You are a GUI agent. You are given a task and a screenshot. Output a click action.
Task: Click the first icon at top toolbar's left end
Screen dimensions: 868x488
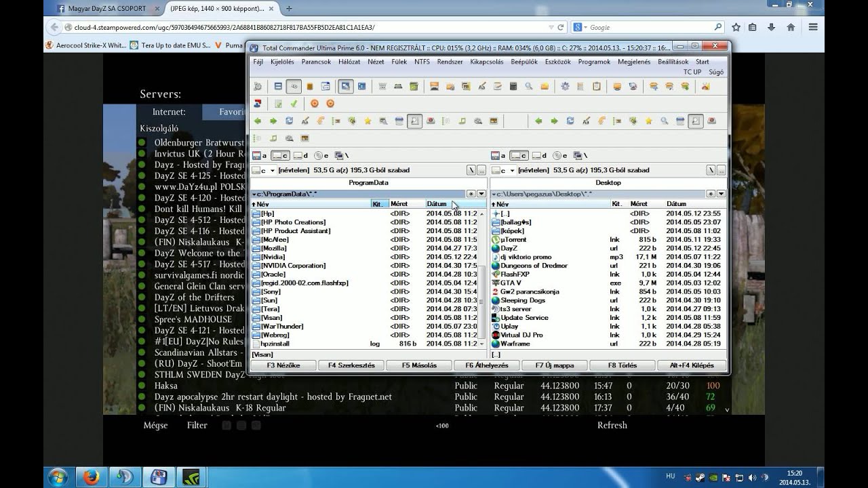[x=258, y=87]
